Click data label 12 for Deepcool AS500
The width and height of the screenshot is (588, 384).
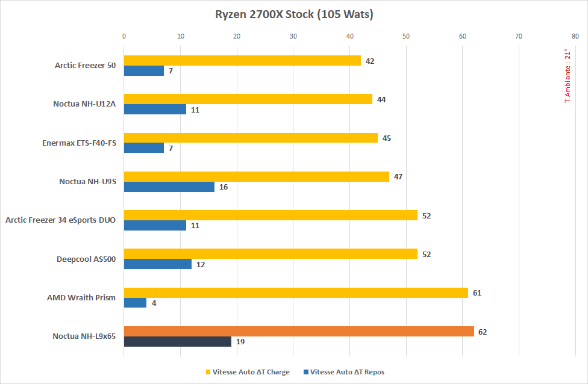[201, 264]
